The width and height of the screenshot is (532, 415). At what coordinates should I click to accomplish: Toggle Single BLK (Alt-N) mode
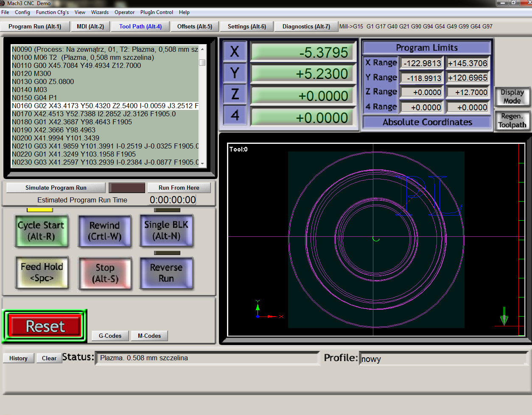(166, 230)
